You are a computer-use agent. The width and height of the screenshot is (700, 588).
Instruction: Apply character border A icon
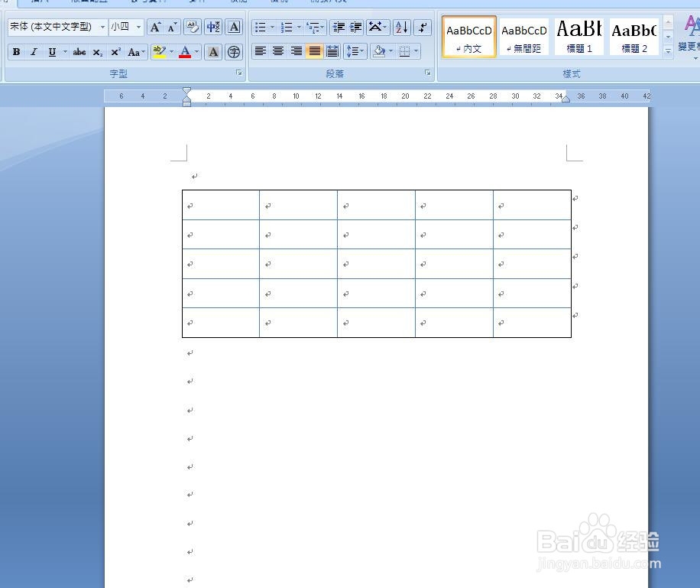[234, 28]
